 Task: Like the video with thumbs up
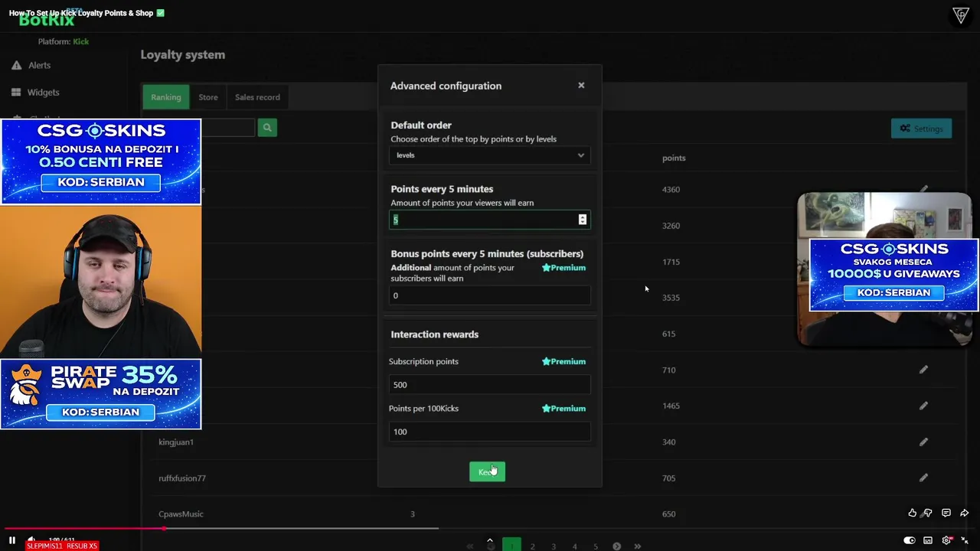coord(912,513)
